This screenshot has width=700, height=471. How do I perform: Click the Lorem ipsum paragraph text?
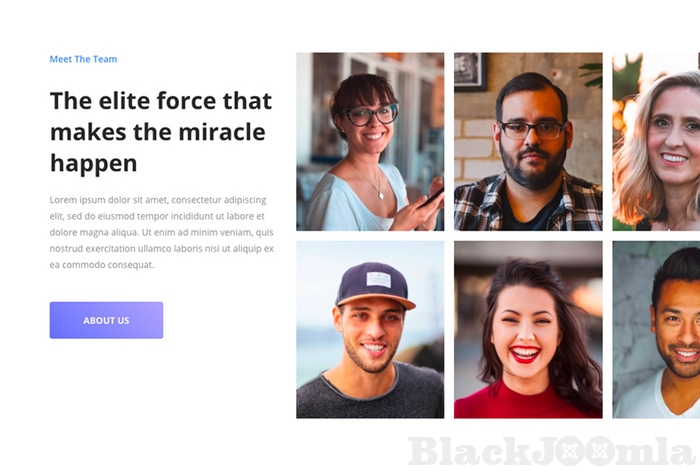click(x=162, y=232)
